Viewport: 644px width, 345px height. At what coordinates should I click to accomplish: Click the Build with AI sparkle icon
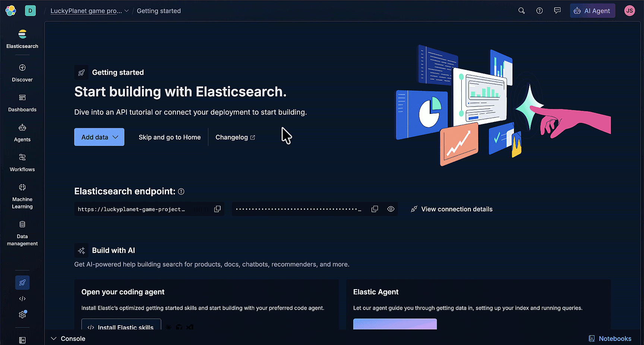tap(81, 250)
